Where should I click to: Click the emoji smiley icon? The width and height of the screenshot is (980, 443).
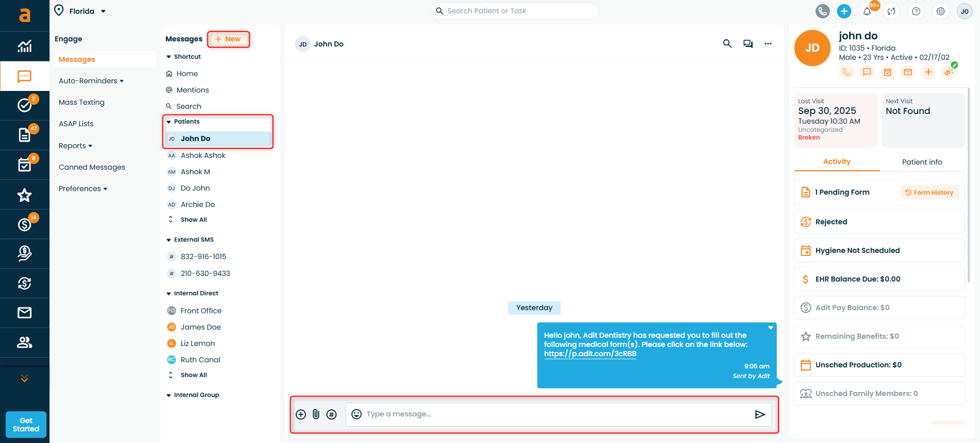pos(356,414)
